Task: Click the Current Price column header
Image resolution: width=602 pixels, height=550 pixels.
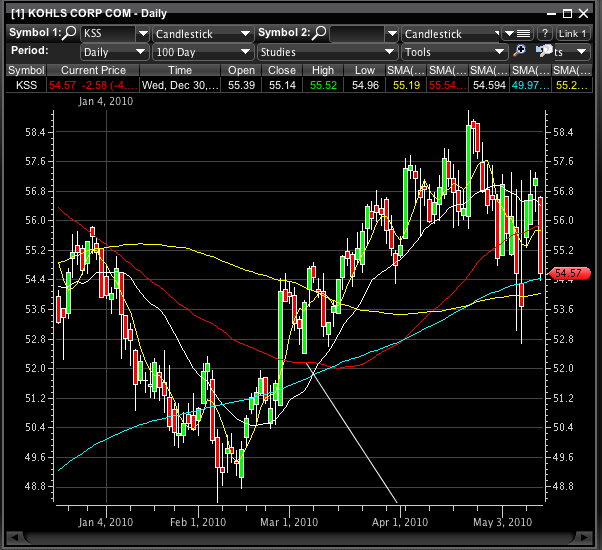Action: click(93, 70)
